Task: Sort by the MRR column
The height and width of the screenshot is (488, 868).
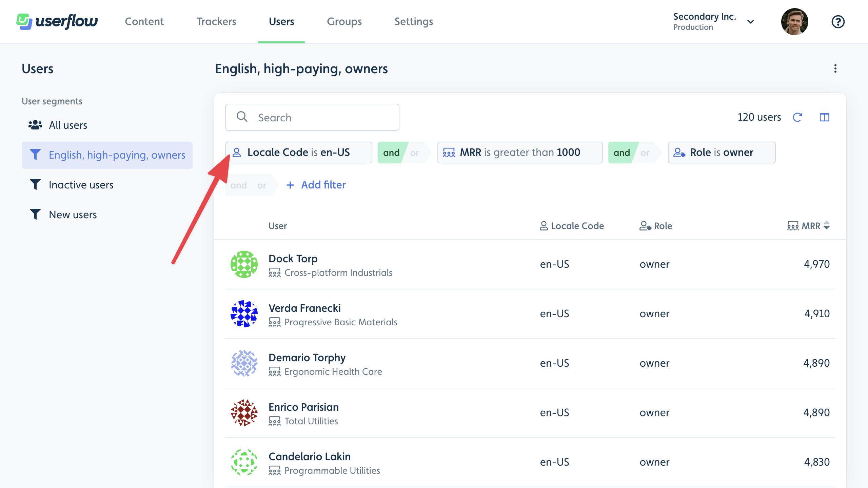Action: (808, 226)
